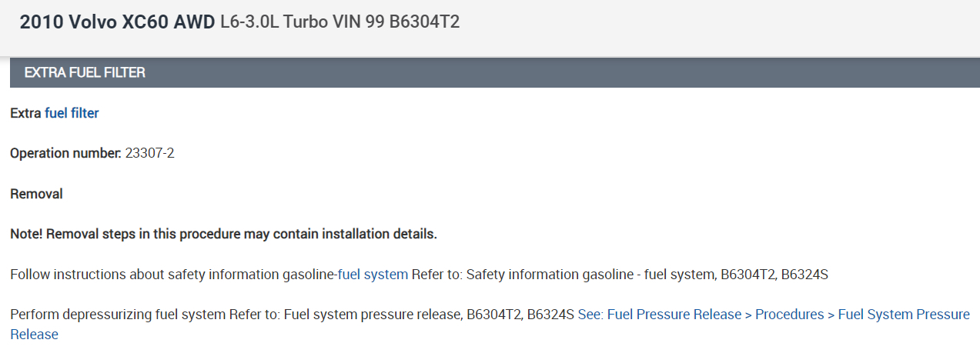The width and height of the screenshot is (980, 363).
Task: Click the bold 'Operation number:' label
Action: click(65, 153)
